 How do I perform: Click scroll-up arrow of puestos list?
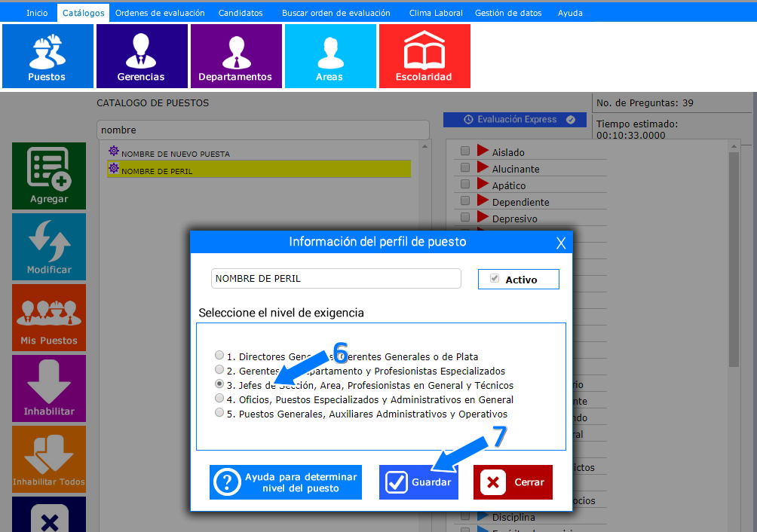click(424, 146)
